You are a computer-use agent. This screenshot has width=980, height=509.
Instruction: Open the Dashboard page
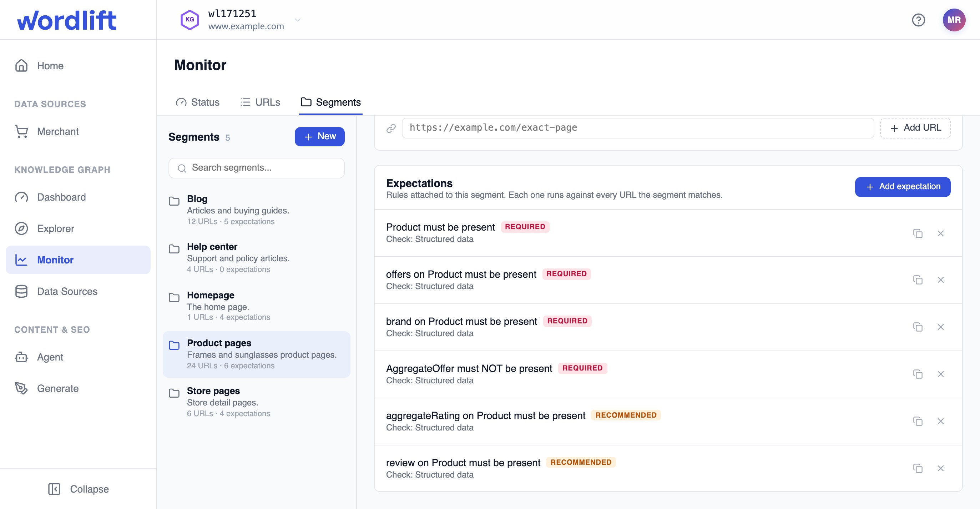coord(78,197)
